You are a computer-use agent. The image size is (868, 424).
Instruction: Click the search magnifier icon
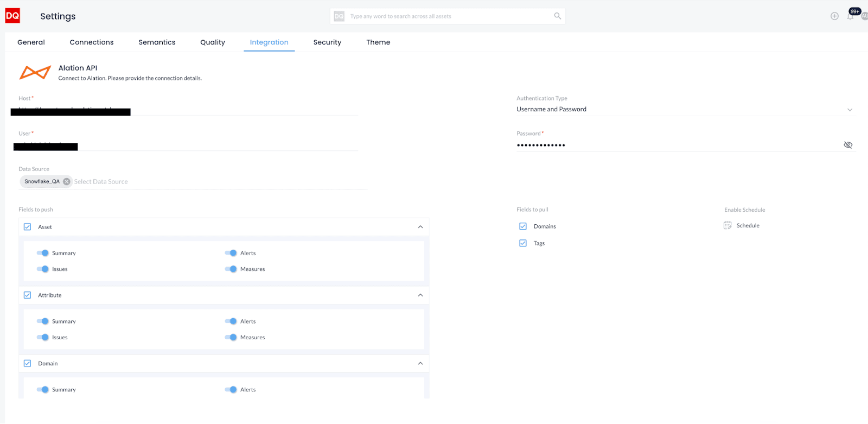(557, 16)
